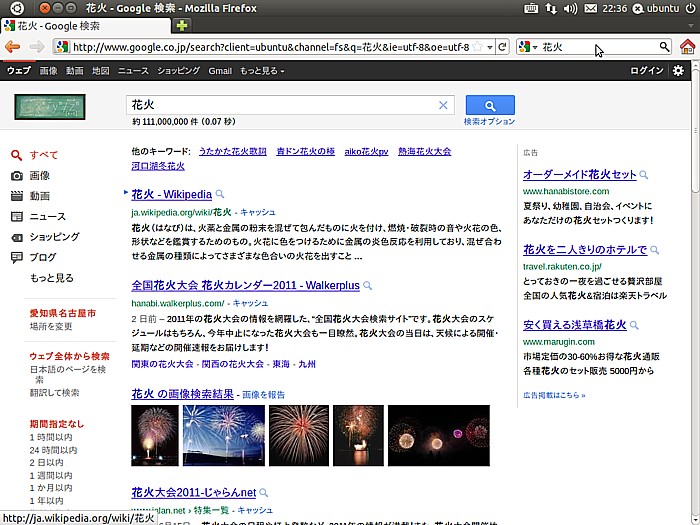This screenshot has height=525, width=700.
Task: Open the search engine selector dropdown
Action: point(528,46)
